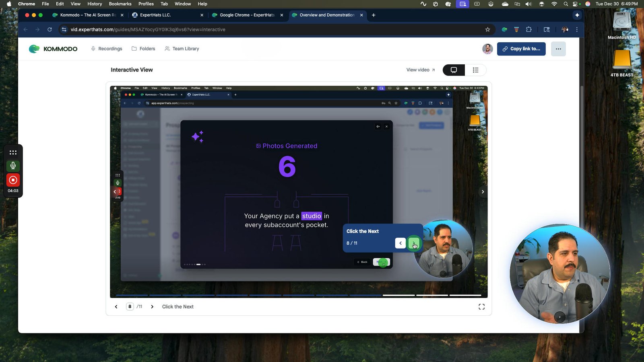Open Chrome extensions puzzle icon

pyautogui.click(x=529, y=29)
